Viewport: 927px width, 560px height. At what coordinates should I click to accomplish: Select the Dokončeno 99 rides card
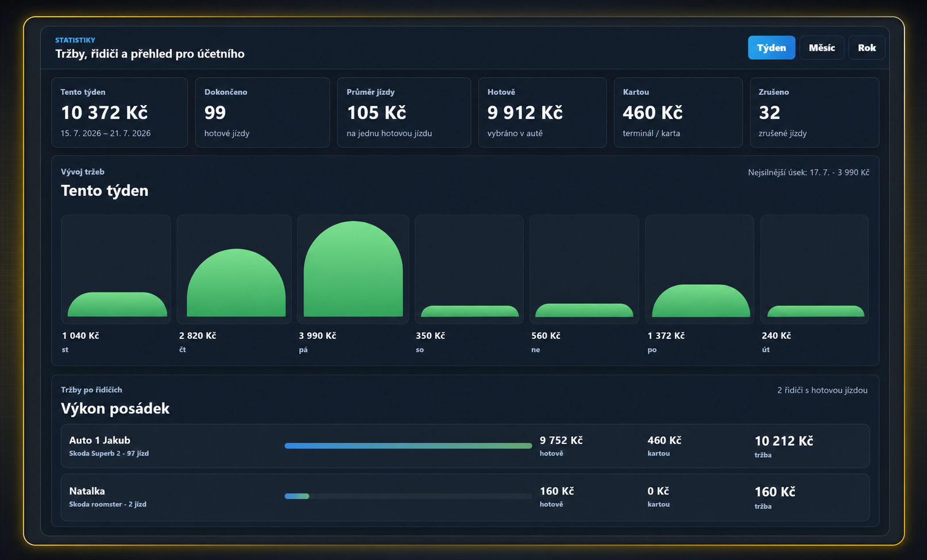(262, 113)
